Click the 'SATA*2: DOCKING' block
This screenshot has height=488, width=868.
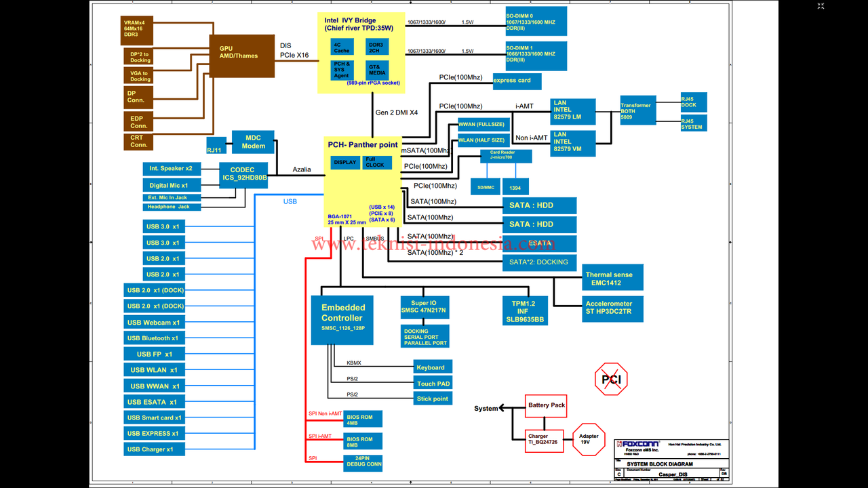(x=539, y=262)
